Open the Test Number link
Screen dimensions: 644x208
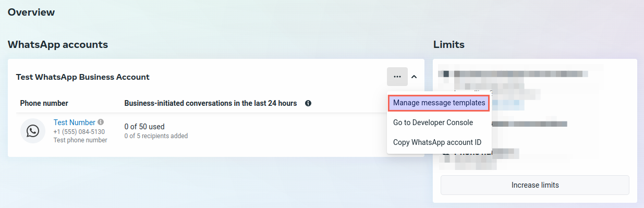75,123
